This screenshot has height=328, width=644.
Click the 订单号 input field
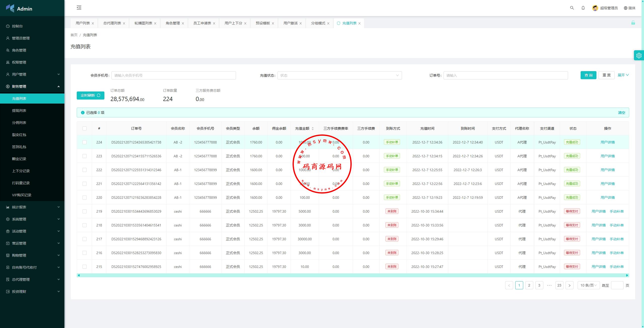point(506,75)
